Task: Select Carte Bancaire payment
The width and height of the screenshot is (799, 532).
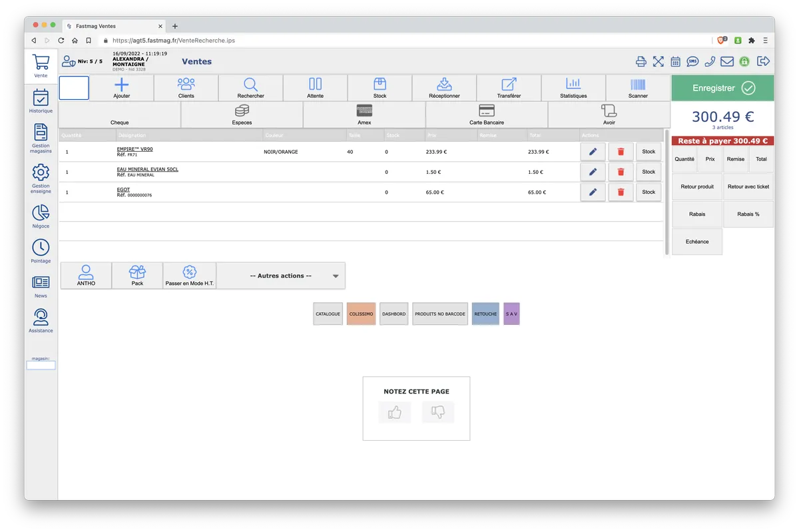Action: [x=487, y=115]
